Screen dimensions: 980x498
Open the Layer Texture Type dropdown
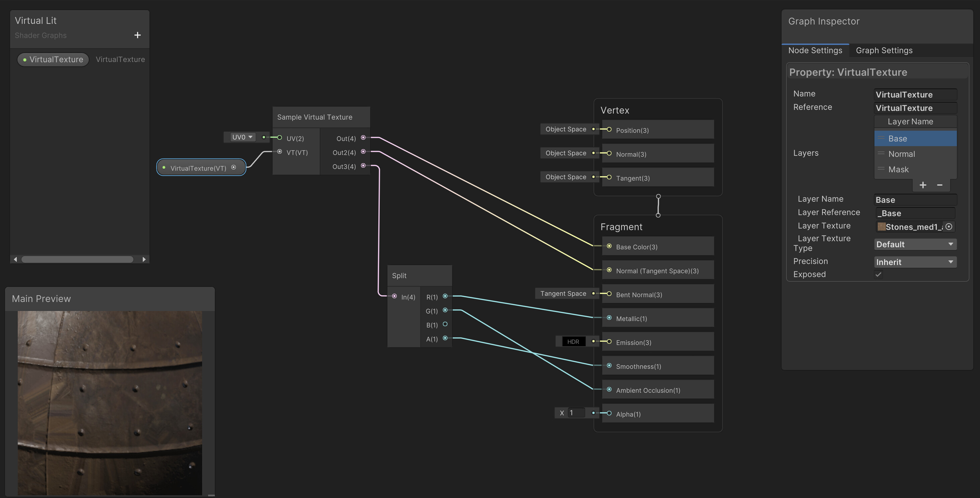[x=915, y=244]
